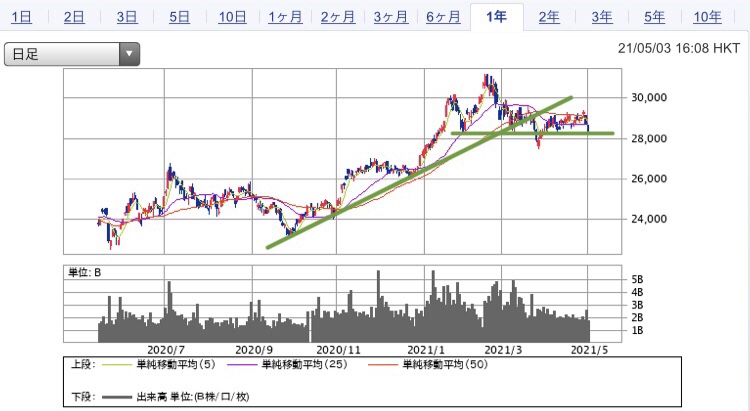Image resolution: width=750 pixels, height=411 pixels.
Task: Switch to the 3日 time range tab
Action: pyautogui.click(x=127, y=17)
